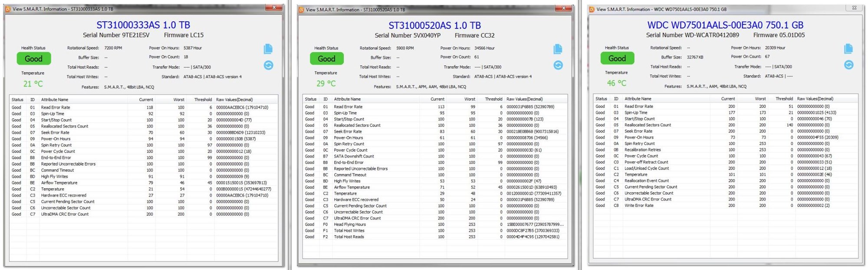Click the copy icon in the ST31000333AS window
868x270 pixels.
(x=268, y=49)
